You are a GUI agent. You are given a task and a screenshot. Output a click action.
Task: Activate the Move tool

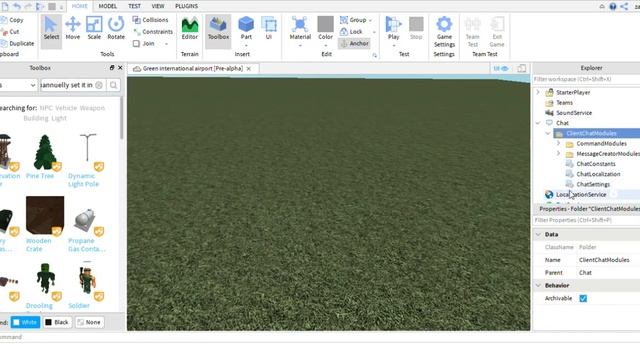coord(73,29)
